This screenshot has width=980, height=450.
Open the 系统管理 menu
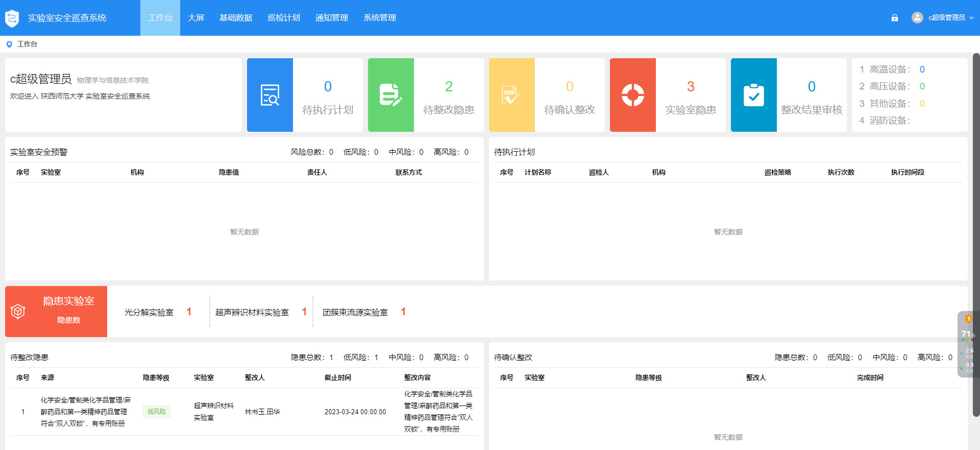coord(380,18)
